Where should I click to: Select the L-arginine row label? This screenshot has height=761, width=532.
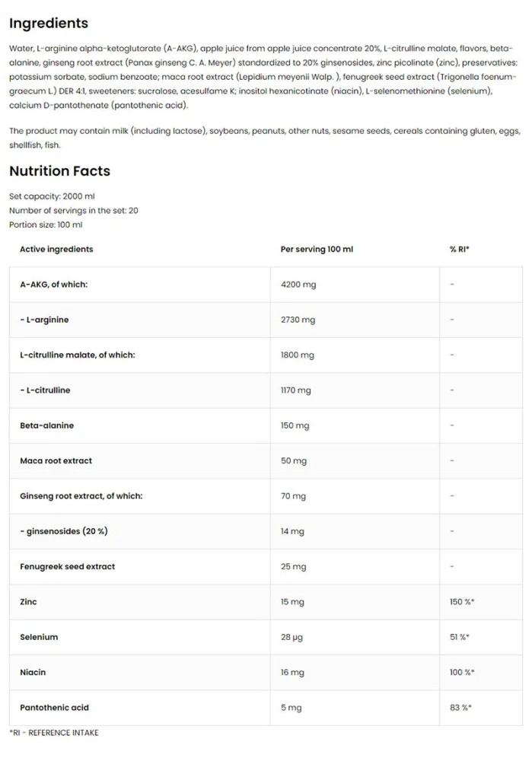44,320
